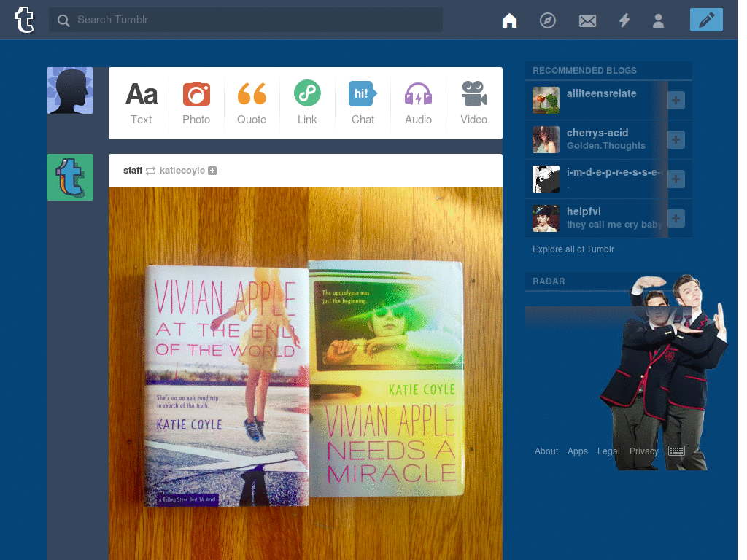Click the Radar heading

[549, 281]
